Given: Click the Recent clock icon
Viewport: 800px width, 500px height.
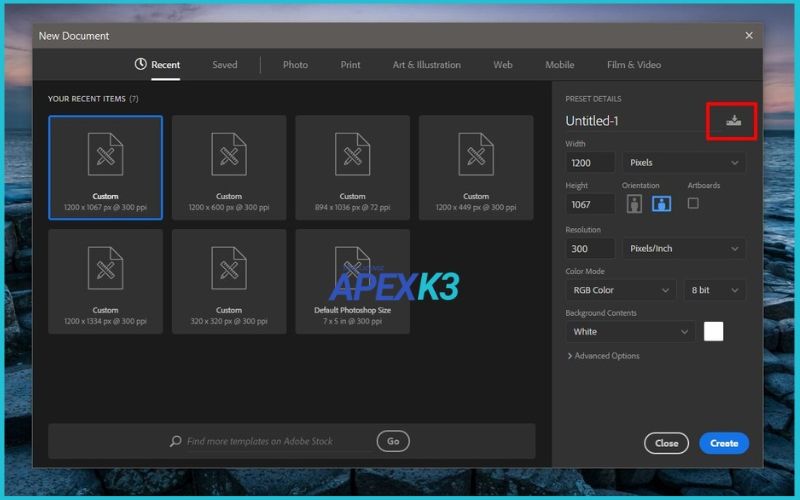Looking at the screenshot, I should 141,65.
